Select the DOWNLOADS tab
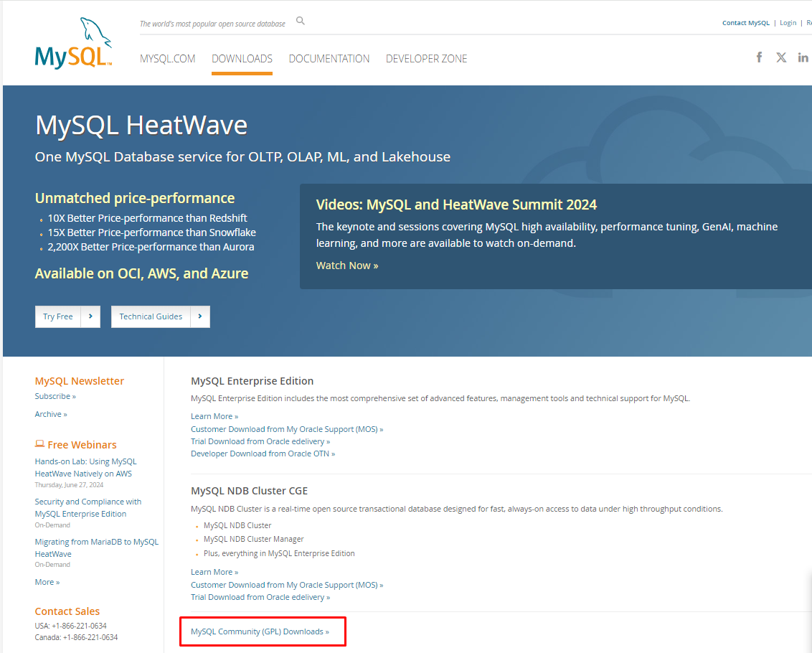 242,59
